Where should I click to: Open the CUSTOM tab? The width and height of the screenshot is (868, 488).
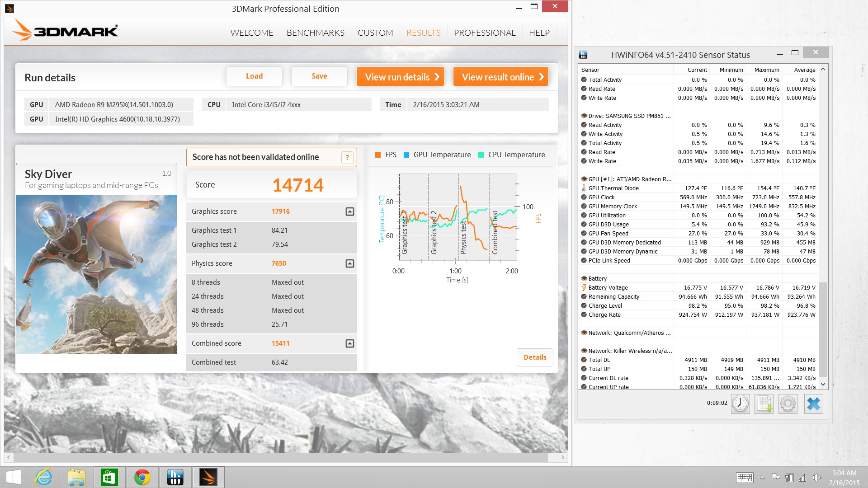click(x=375, y=33)
